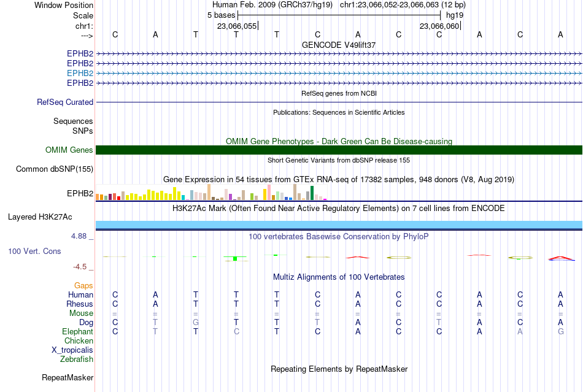The width and height of the screenshot is (583, 392).
Task: Click the dark green OMIM Genes bar
Action: click(x=339, y=150)
